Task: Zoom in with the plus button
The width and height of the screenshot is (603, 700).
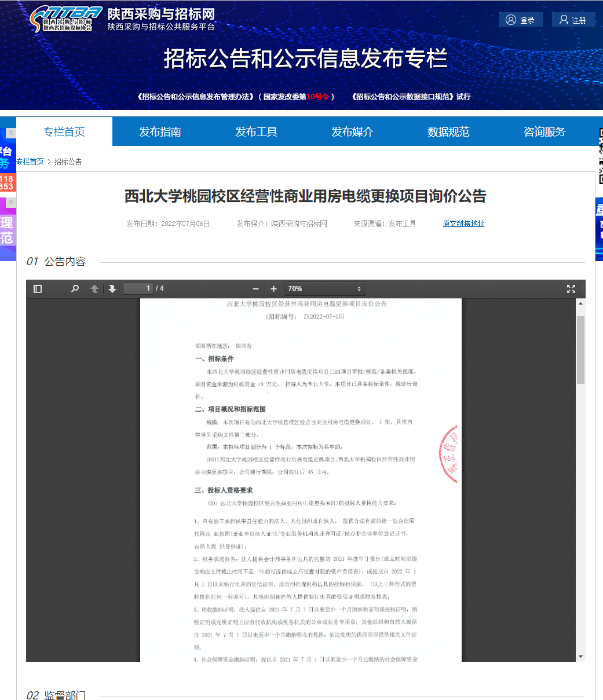Action: pyautogui.click(x=273, y=288)
